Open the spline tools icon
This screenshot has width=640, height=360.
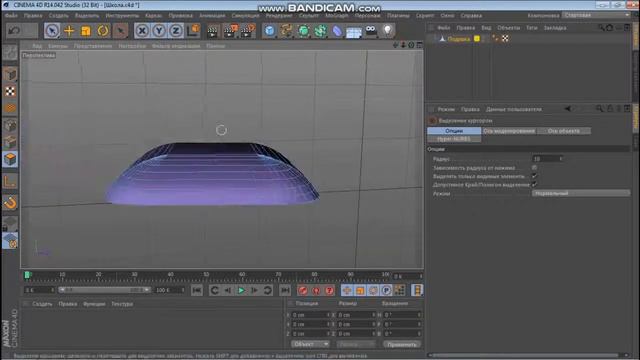click(x=287, y=31)
